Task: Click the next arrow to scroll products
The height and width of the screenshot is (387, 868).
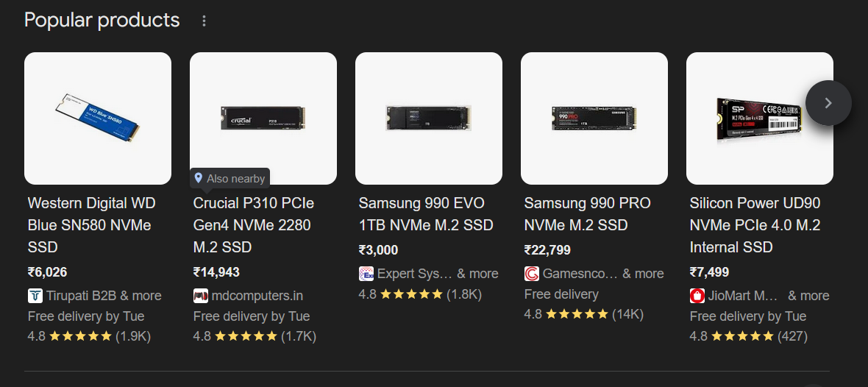Action: coord(828,103)
